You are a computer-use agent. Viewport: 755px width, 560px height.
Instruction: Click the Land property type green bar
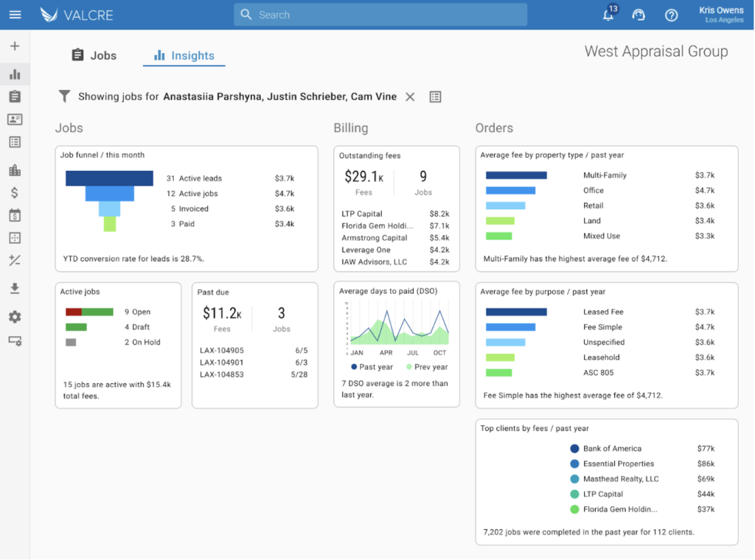[x=500, y=221]
